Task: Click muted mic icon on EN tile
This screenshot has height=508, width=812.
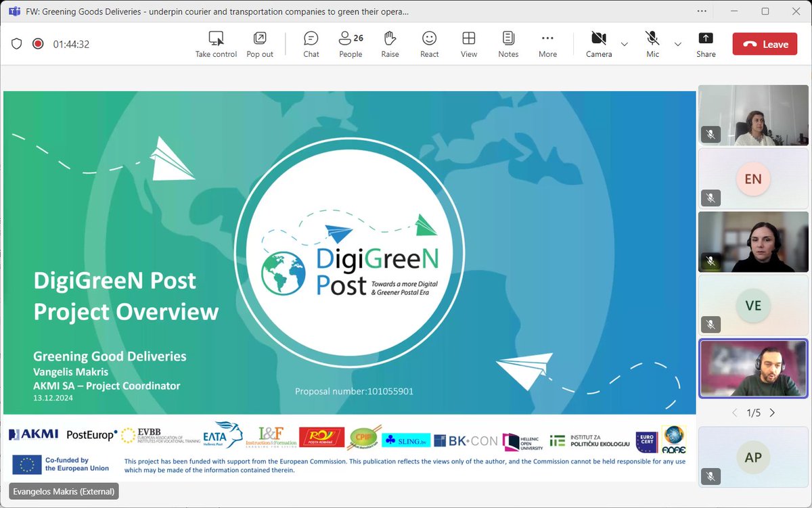Action: coord(710,198)
